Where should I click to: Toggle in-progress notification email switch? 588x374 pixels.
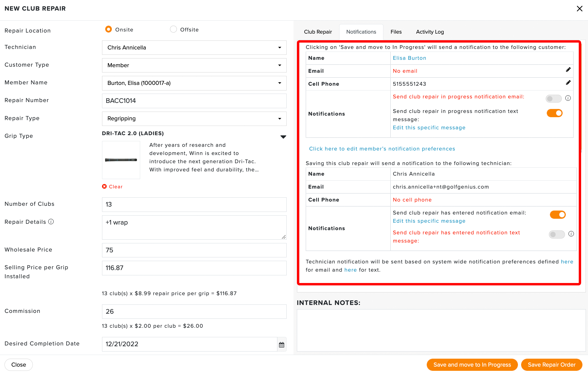tap(554, 99)
